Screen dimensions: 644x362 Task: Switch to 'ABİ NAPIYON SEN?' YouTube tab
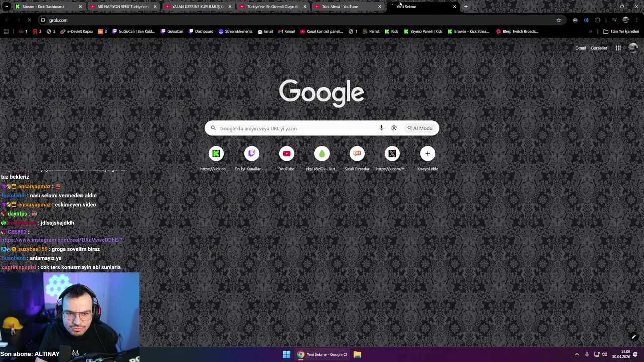tap(123, 7)
